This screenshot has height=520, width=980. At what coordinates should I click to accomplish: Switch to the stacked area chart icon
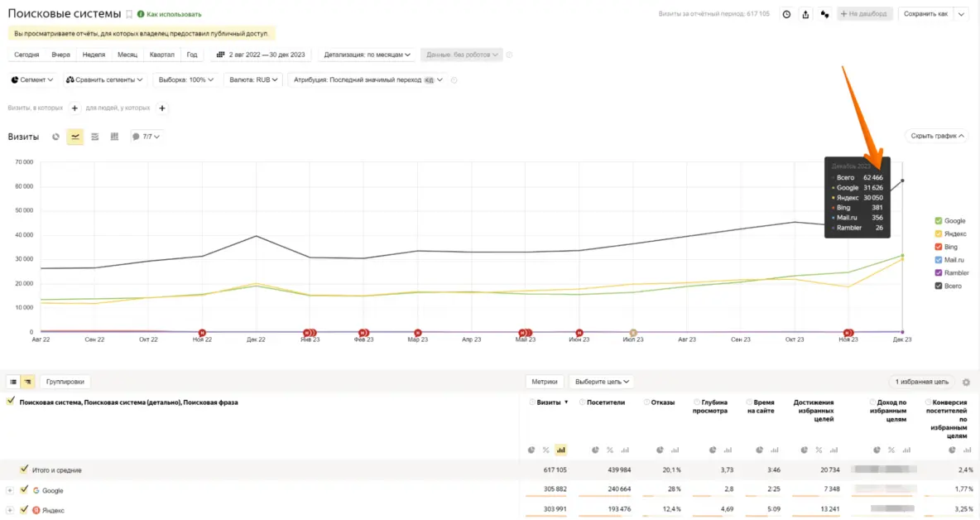tap(95, 137)
